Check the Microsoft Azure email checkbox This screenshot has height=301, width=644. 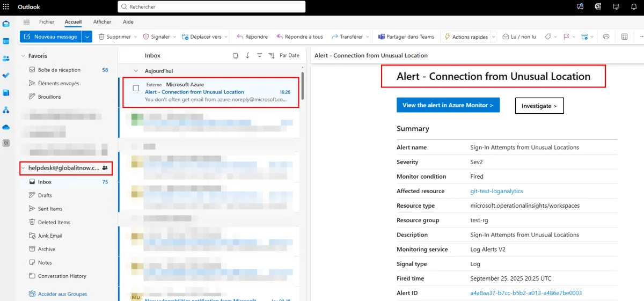click(136, 88)
